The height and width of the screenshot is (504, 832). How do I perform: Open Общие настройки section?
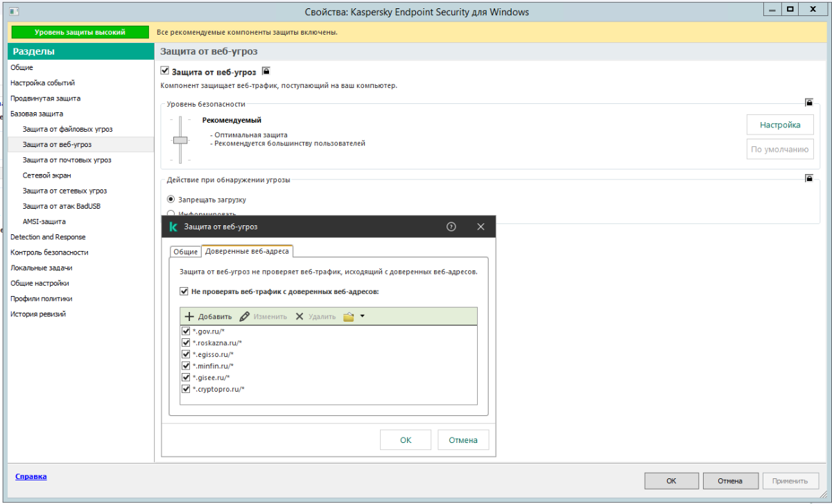coord(40,283)
